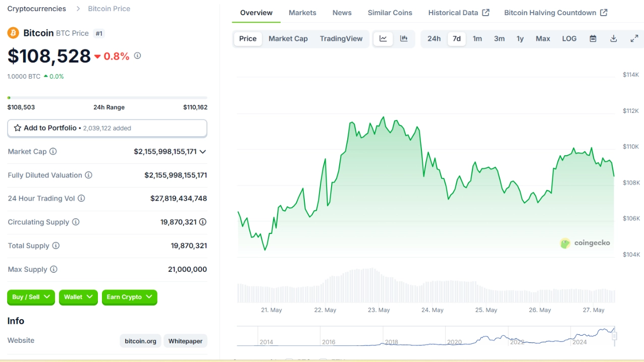Open the bitcoin.org website link
The height and width of the screenshot is (362, 644).
[141, 341]
